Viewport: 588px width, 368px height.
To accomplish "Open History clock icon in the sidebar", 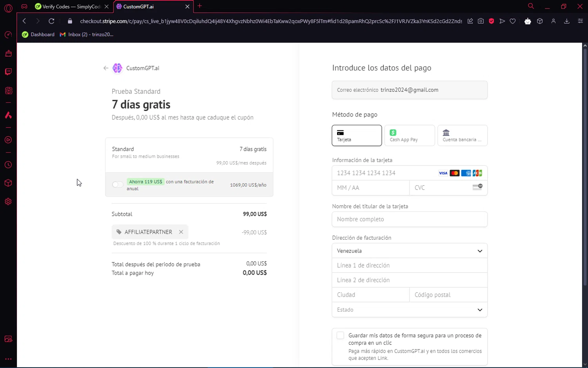I will tap(8, 165).
